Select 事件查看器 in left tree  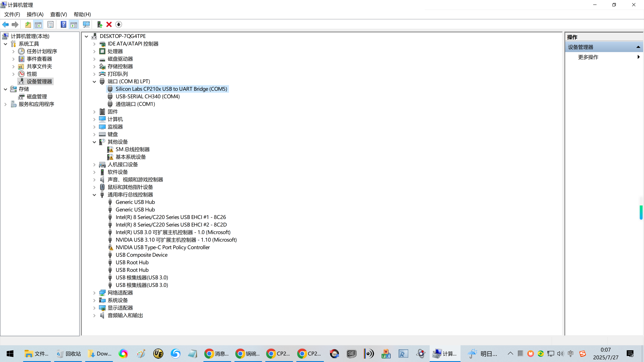39,59
